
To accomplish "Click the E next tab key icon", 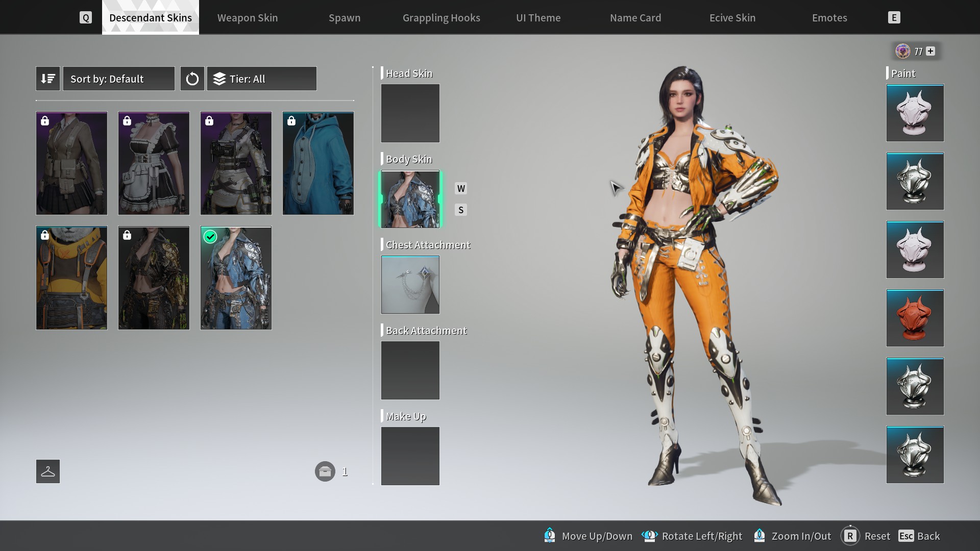I will 894,18.
